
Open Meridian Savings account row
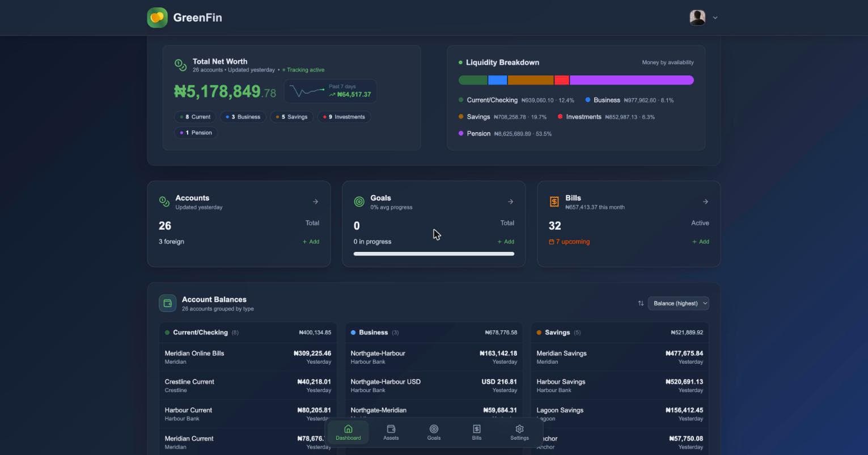[x=620, y=357]
